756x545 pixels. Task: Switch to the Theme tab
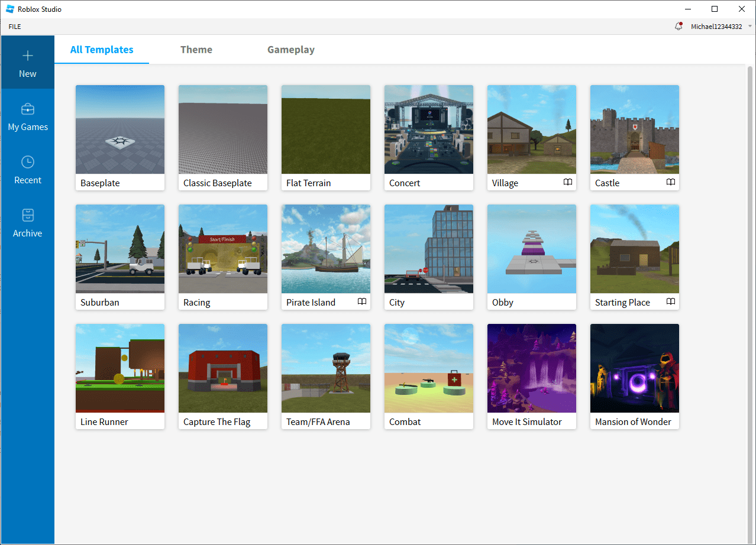pos(196,50)
